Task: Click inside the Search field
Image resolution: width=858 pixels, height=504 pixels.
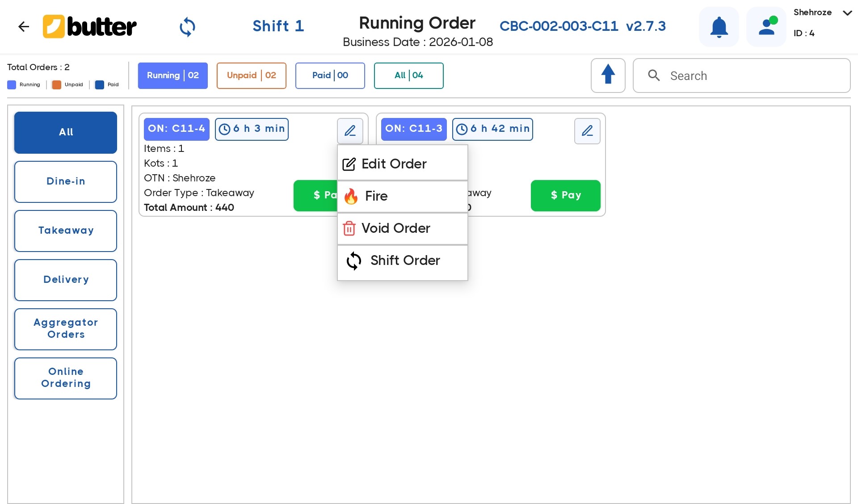Action: [x=742, y=76]
